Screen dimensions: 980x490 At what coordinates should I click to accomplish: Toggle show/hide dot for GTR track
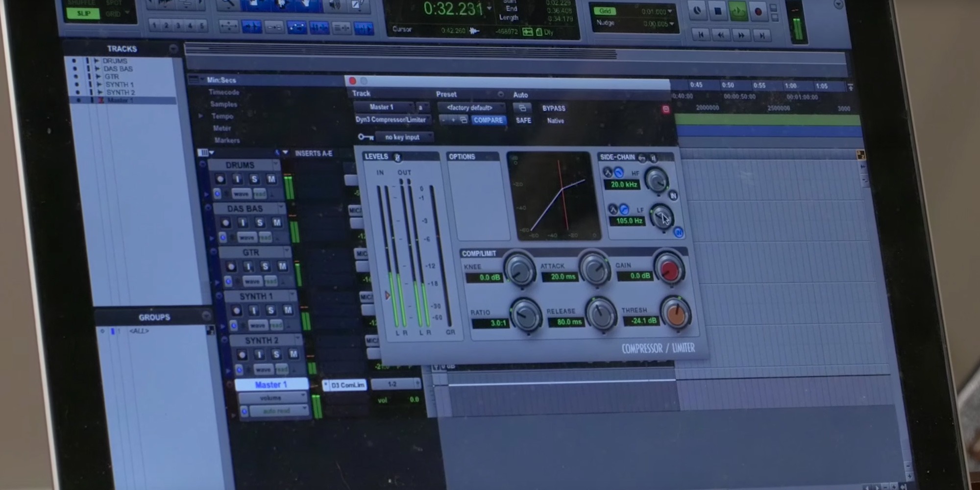(x=76, y=76)
